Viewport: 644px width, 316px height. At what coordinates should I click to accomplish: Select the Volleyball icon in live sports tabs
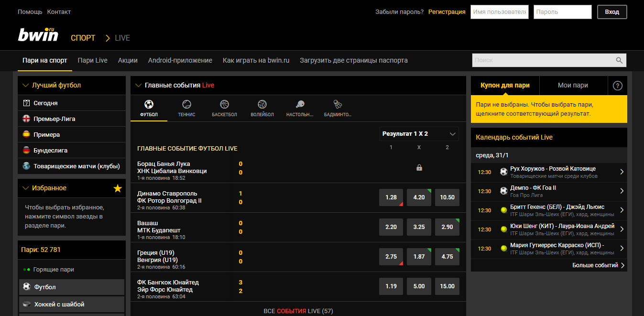point(262,104)
